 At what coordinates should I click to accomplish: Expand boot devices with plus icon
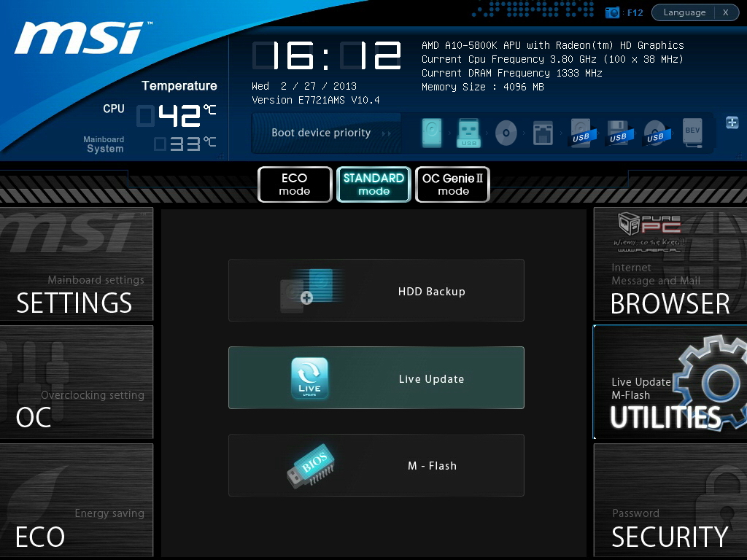[732, 122]
